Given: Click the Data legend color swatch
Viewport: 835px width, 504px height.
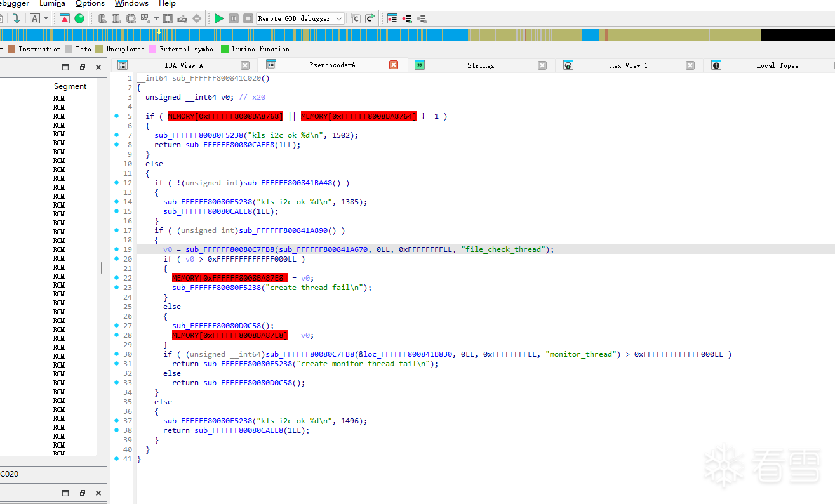Looking at the screenshot, I should (x=69, y=49).
